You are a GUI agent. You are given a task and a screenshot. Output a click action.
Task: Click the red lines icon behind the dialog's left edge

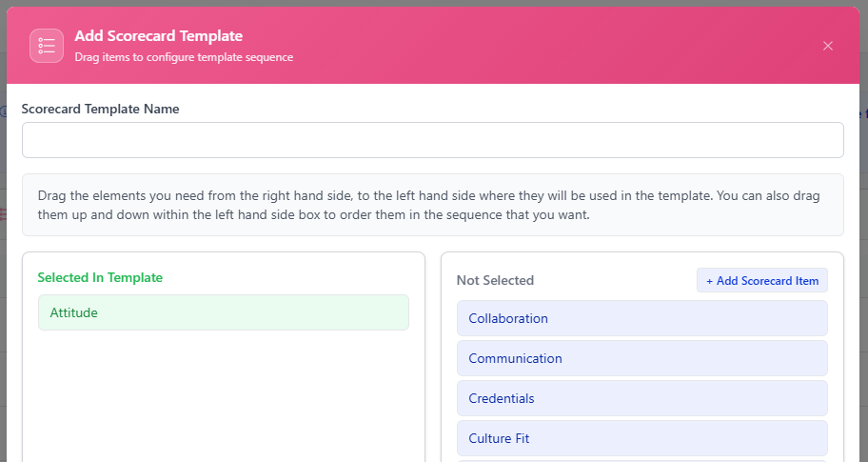[x=3, y=213]
